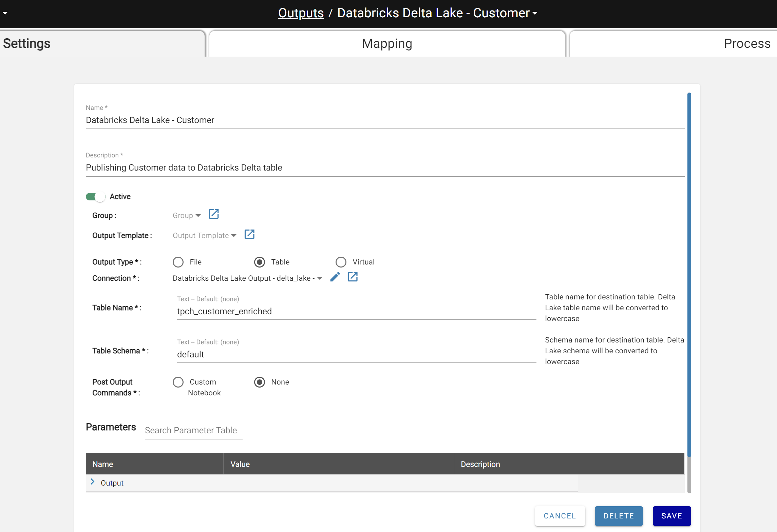Viewport: 777px width, 532px height.
Task: Expand the Output parameter row
Action: click(x=92, y=482)
